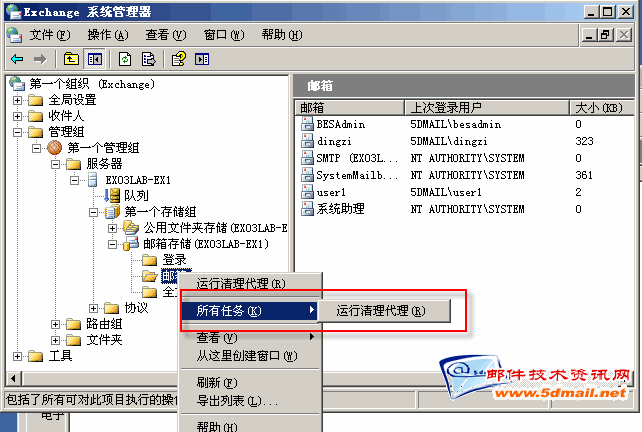The width and height of the screenshot is (642, 432).
Task: Click the Export list toolbar icon
Action: [x=149, y=59]
